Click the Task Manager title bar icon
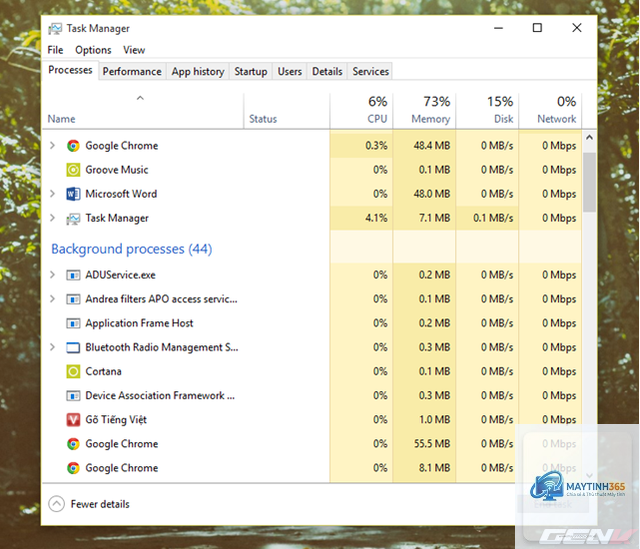 55,29
